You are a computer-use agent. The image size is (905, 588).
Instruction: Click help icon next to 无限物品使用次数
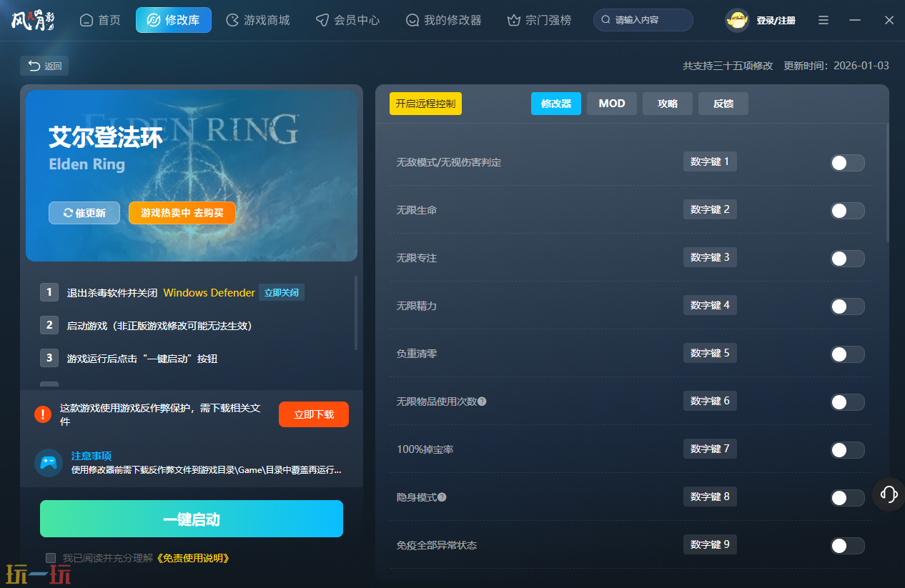coord(482,402)
